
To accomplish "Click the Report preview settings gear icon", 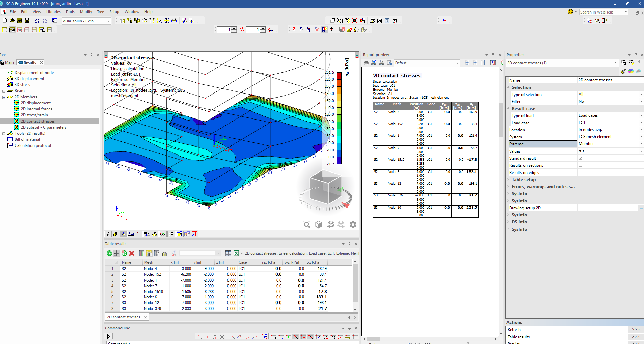I will [x=366, y=63].
